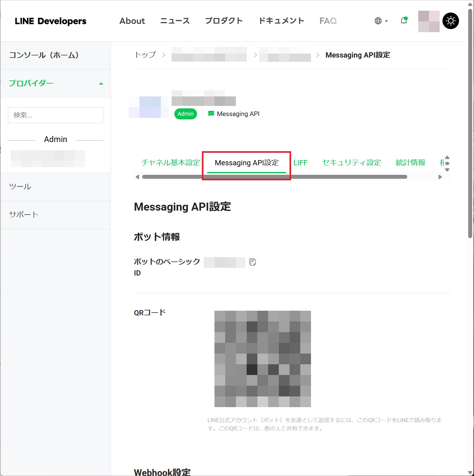Screen dimensions: 474x476
Task: Click the right arrow of the tab scrollbar
Action: click(440, 177)
